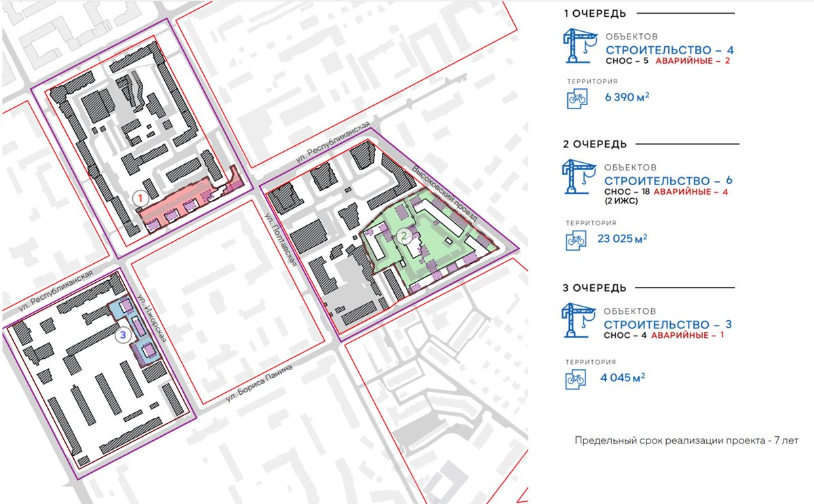Click 'ТЕРРИТОРИЯ' label above 23 025 м²
The image size is (814, 504).
592,222
